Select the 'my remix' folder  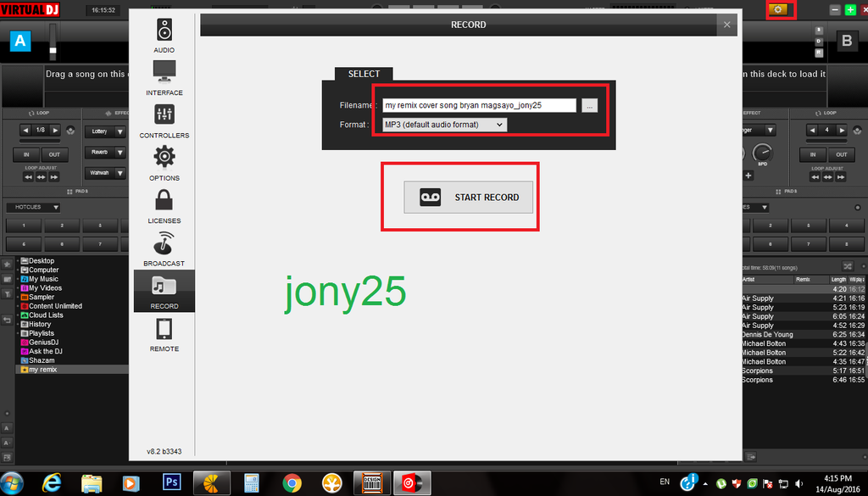pos(42,370)
